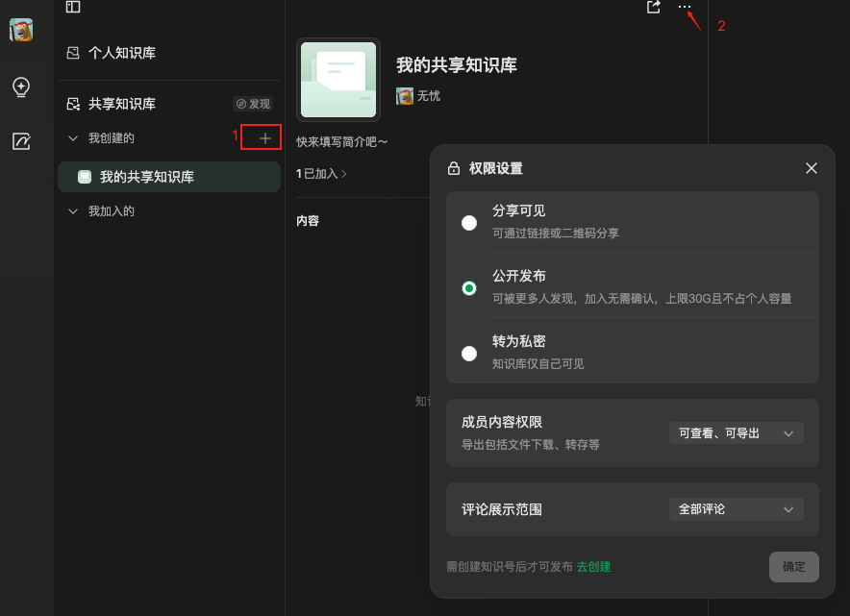Open the app logo icon in top-left corner

point(21,30)
